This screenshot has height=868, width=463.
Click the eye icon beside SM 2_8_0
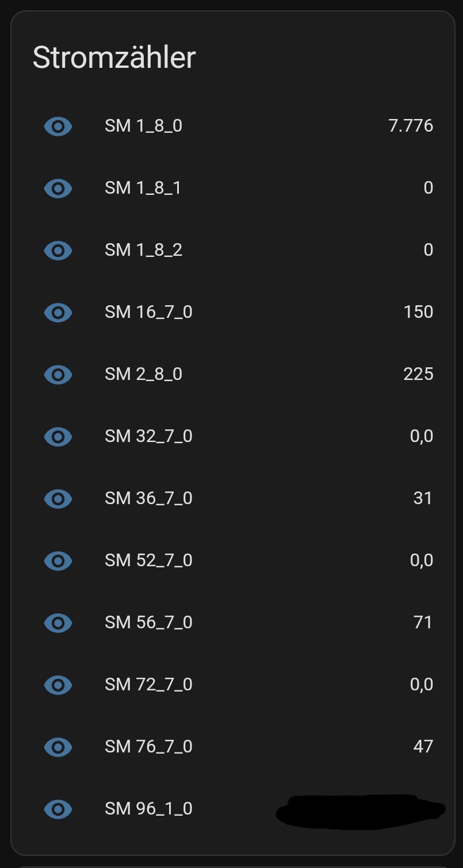pos(58,374)
